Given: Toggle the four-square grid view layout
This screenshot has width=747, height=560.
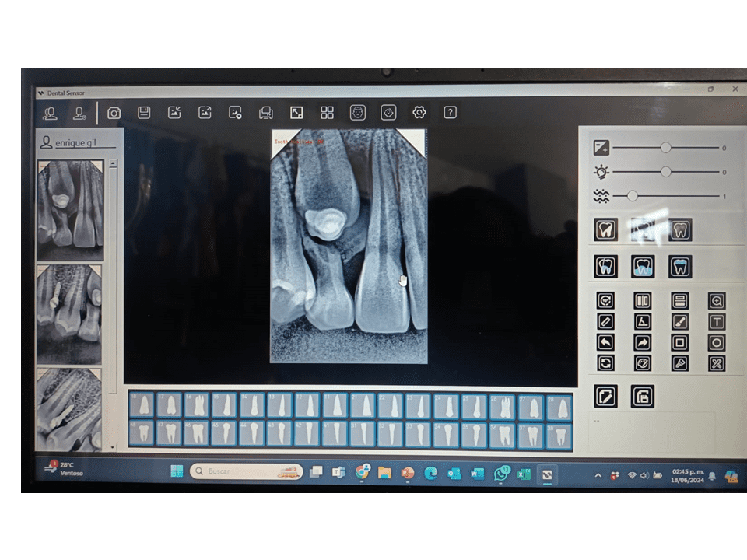Looking at the screenshot, I should [328, 113].
